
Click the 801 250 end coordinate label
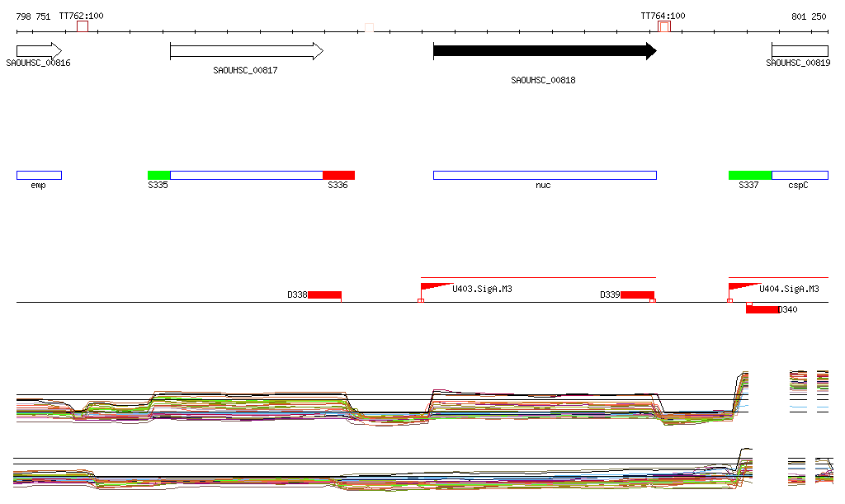pos(809,16)
